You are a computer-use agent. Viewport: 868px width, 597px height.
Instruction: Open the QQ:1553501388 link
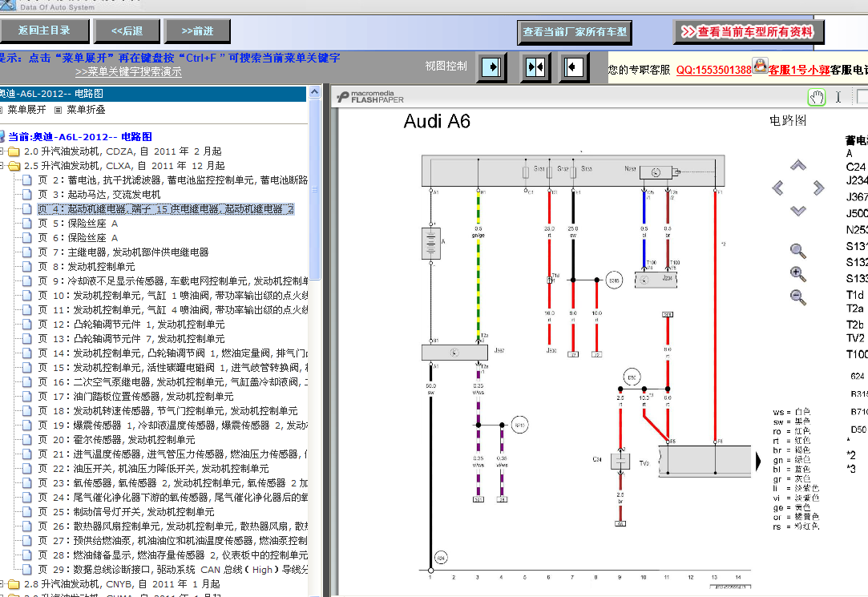[713, 70]
